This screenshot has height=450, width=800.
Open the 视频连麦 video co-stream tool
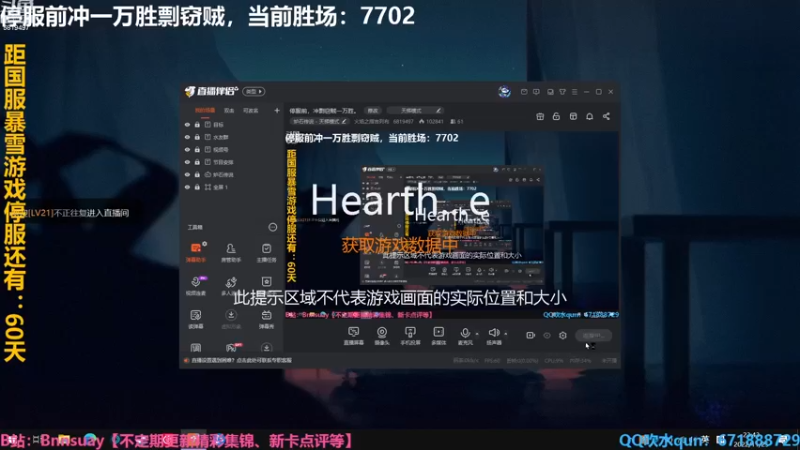tap(196, 286)
